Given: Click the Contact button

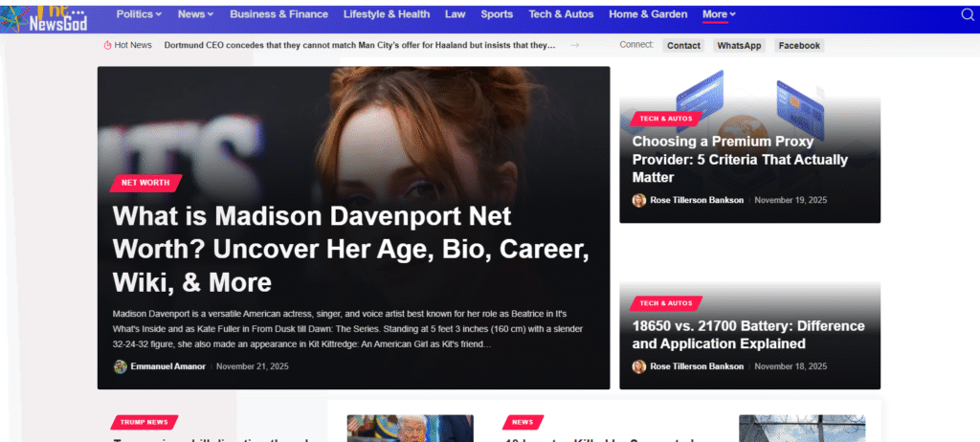Looking at the screenshot, I should [683, 46].
